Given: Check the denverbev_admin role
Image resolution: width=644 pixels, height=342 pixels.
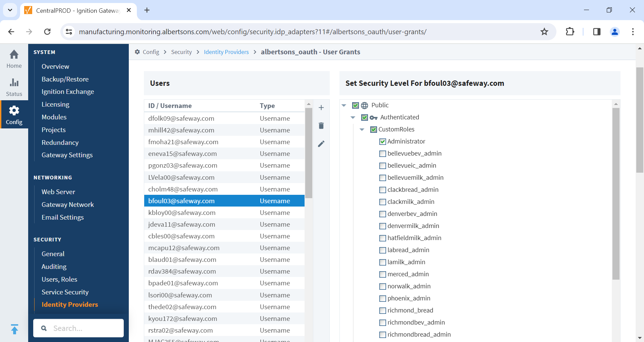Looking at the screenshot, I should point(382,214).
